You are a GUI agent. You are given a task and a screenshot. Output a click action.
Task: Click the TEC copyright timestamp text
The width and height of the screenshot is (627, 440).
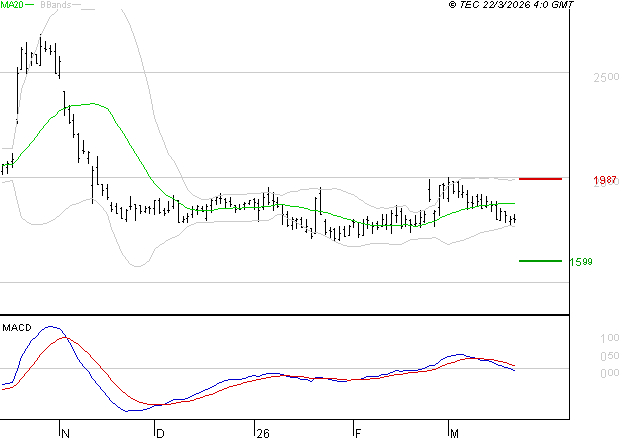(x=511, y=5)
